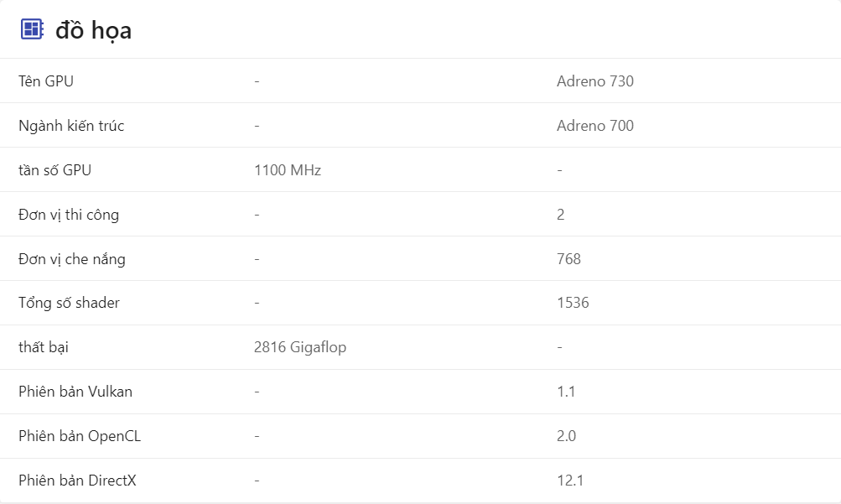Click the 1536 total shaders value
The height and width of the screenshot is (504, 841).
point(573,303)
